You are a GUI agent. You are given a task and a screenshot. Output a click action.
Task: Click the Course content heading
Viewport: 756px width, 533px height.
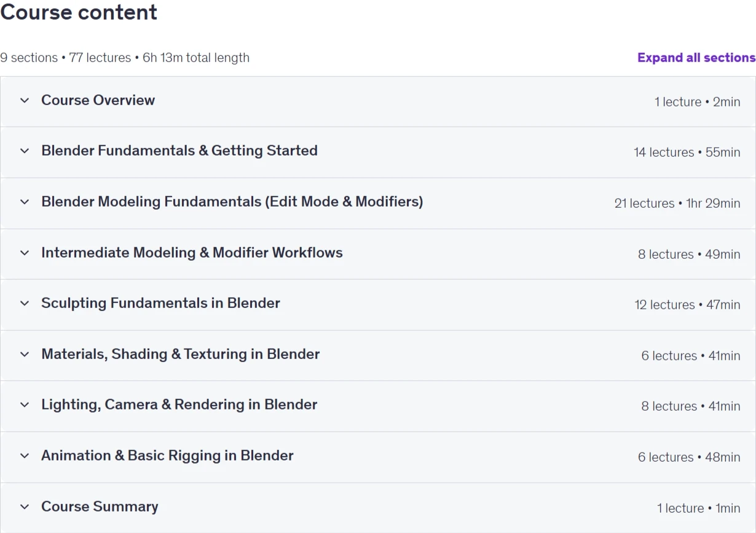coord(79,12)
